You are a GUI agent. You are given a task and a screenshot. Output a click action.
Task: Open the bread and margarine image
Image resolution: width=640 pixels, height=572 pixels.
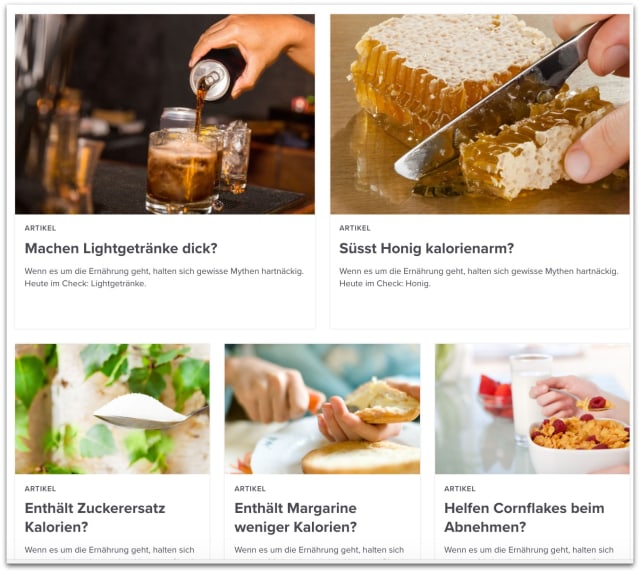tap(322, 409)
